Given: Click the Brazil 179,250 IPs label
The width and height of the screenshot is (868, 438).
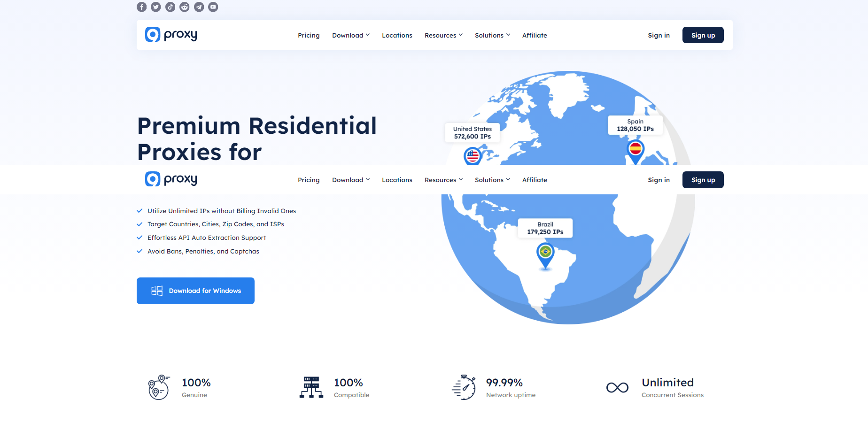Looking at the screenshot, I should click(545, 228).
